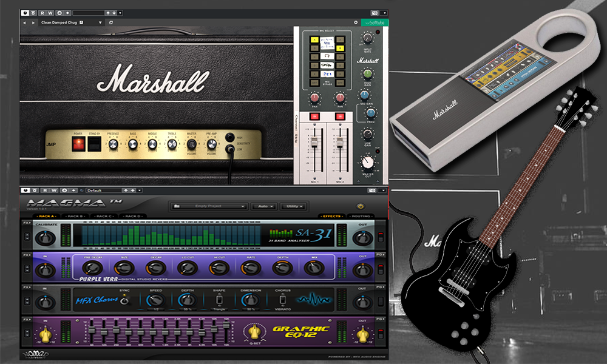This screenshot has height=364, width=607.
Task: Click the bypass icon in the plugin header
Action: pyautogui.click(x=25, y=13)
